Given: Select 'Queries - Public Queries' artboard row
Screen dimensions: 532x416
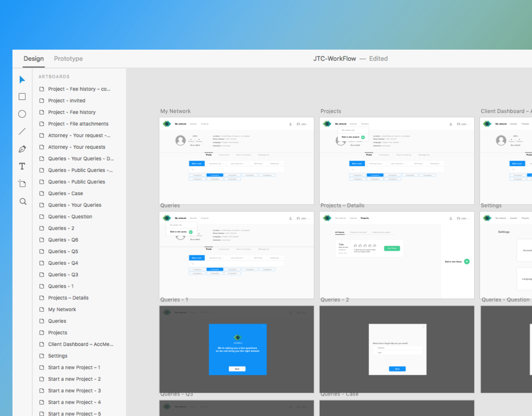Looking at the screenshot, I should click(x=79, y=182).
